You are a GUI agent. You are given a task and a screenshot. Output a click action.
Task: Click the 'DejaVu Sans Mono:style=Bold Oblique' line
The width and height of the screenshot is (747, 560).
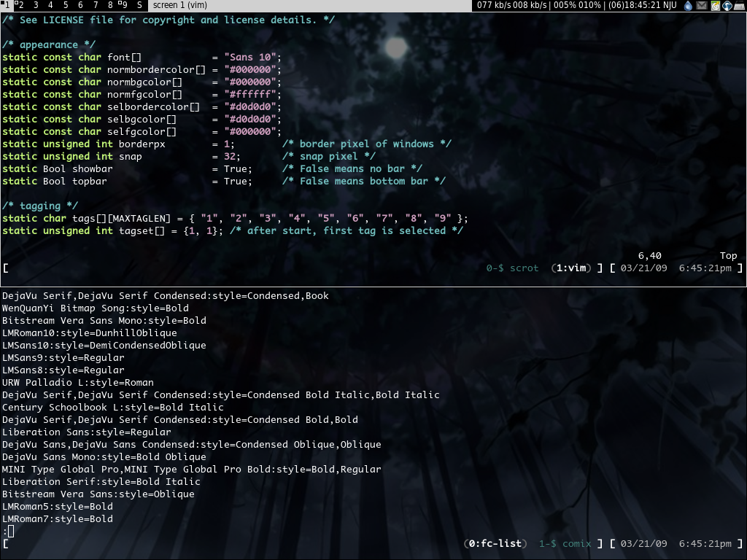pyautogui.click(x=104, y=456)
